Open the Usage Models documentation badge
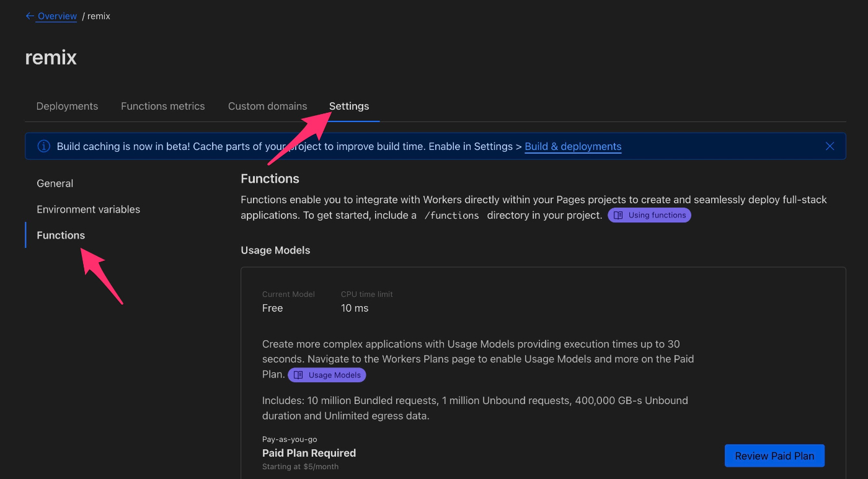The image size is (868, 479). 327,375
